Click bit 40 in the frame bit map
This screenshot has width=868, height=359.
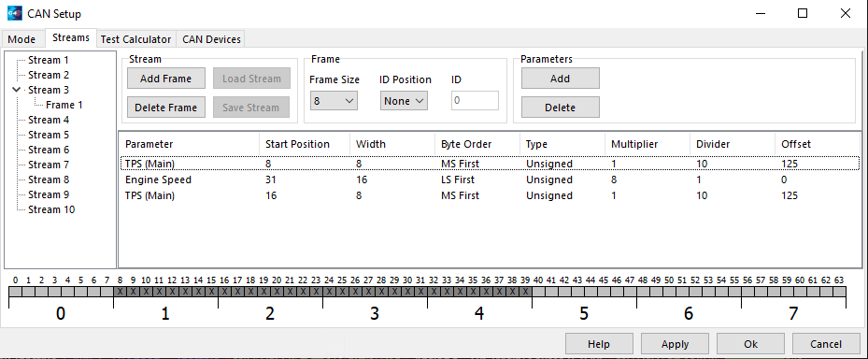(x=538, y=292)
